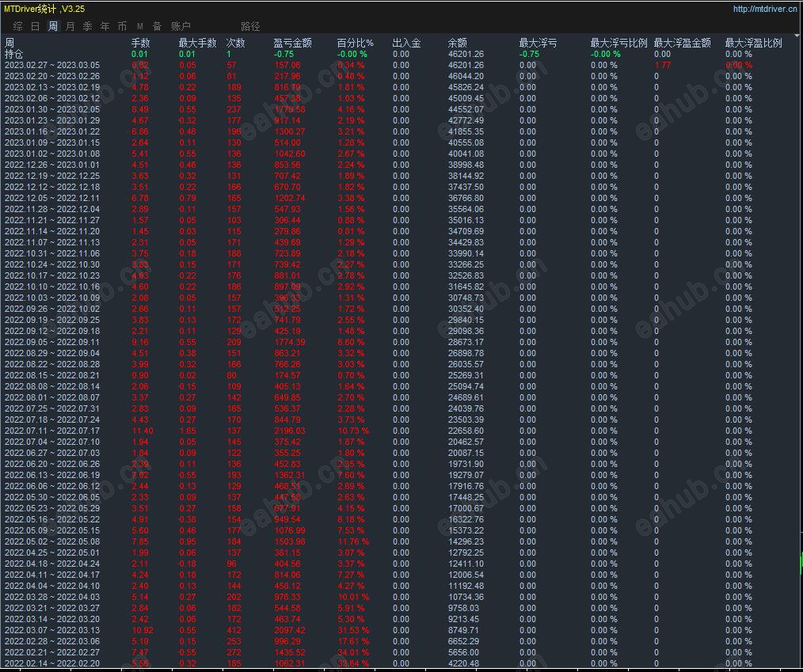Switch to the 年 yearly tab

click(x=105, y=26)
